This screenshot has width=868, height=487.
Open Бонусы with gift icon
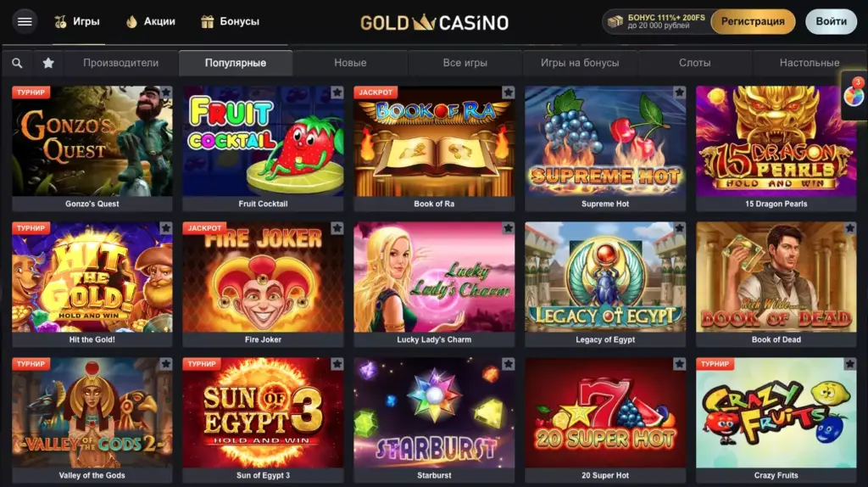point(230,21)
